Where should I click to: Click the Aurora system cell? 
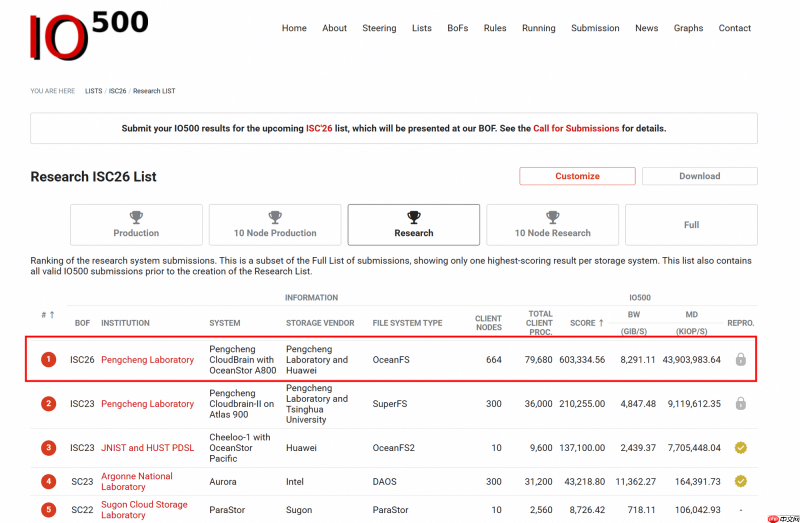[x=222, y=481]
